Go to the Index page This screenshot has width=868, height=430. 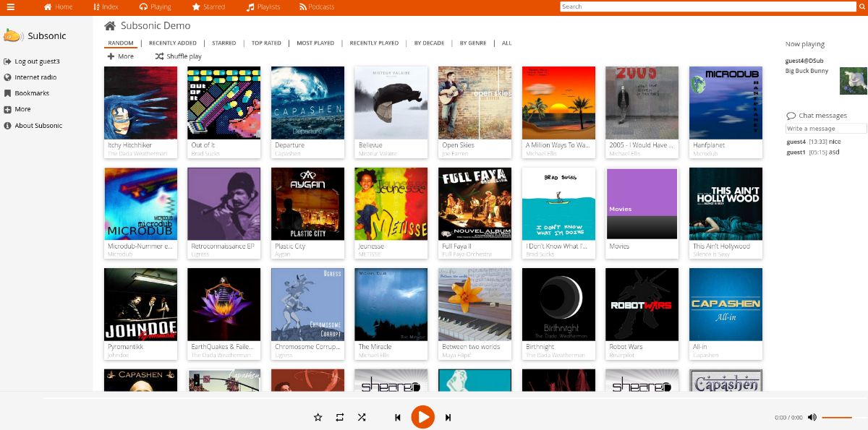(106, 7)
